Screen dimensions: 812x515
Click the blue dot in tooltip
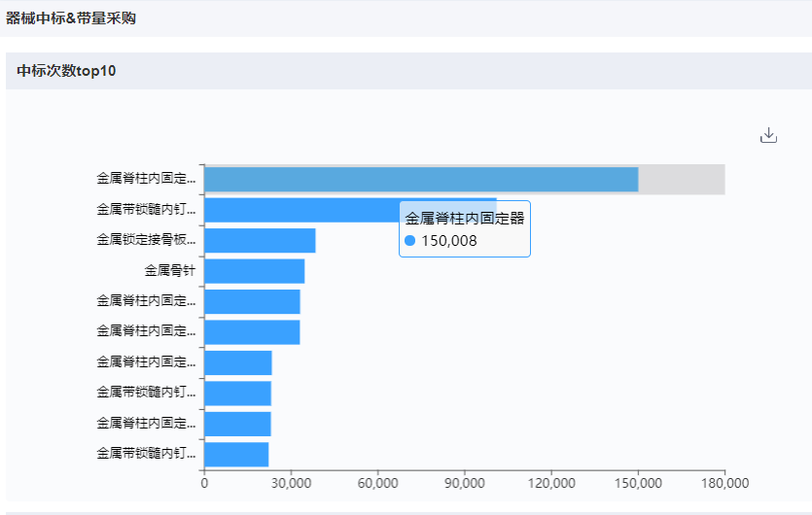click(409, 241)
